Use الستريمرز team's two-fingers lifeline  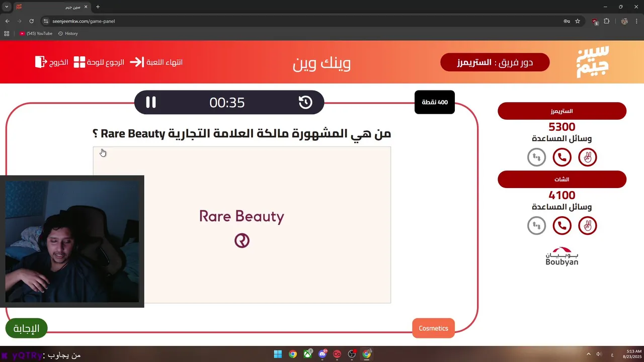[x=587, y=157]
